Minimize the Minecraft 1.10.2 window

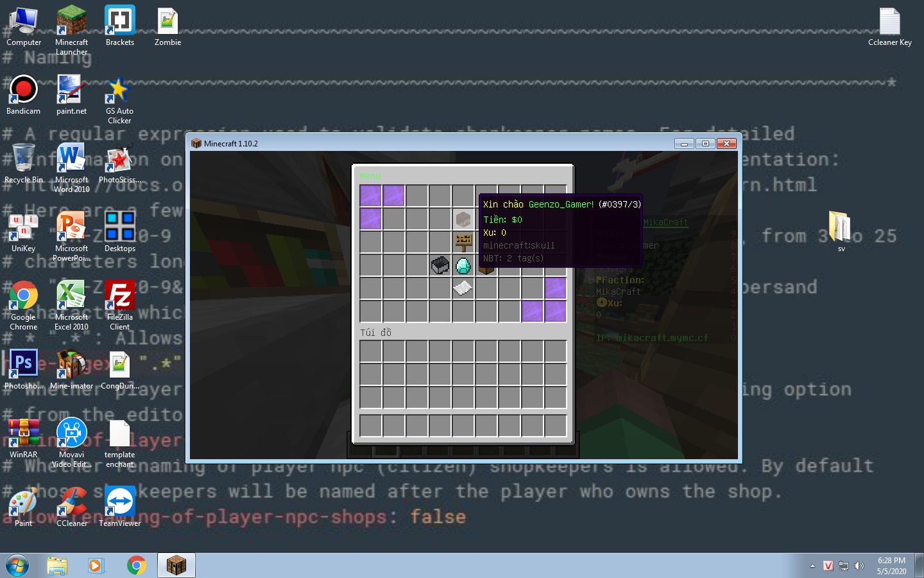tap(684, 143)
